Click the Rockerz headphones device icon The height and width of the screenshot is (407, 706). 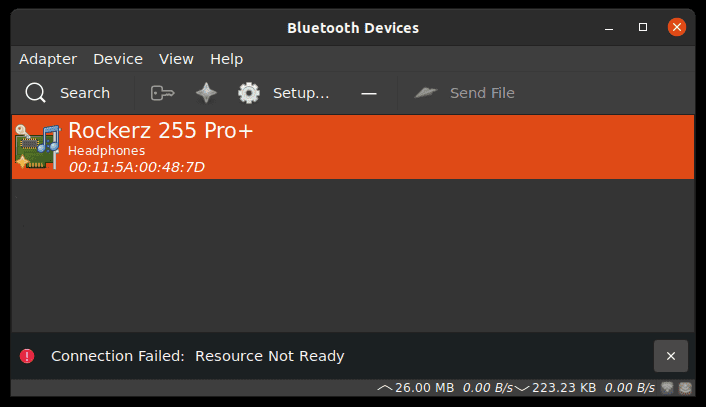pos(38,147)
